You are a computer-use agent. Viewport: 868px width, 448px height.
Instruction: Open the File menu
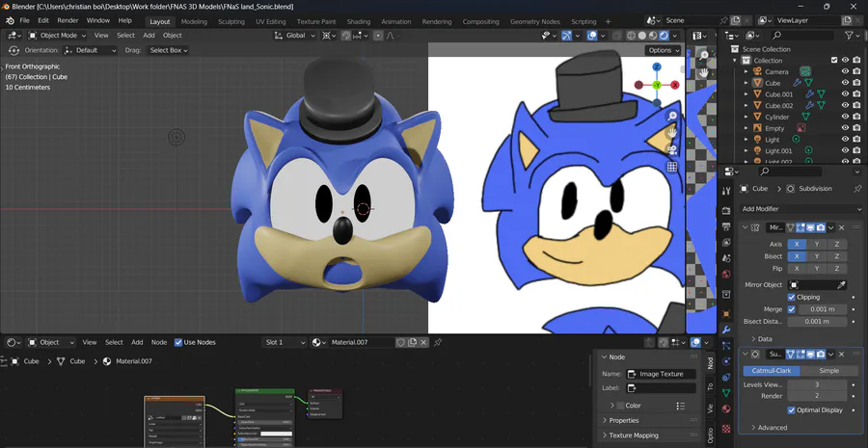coord(24,20)
